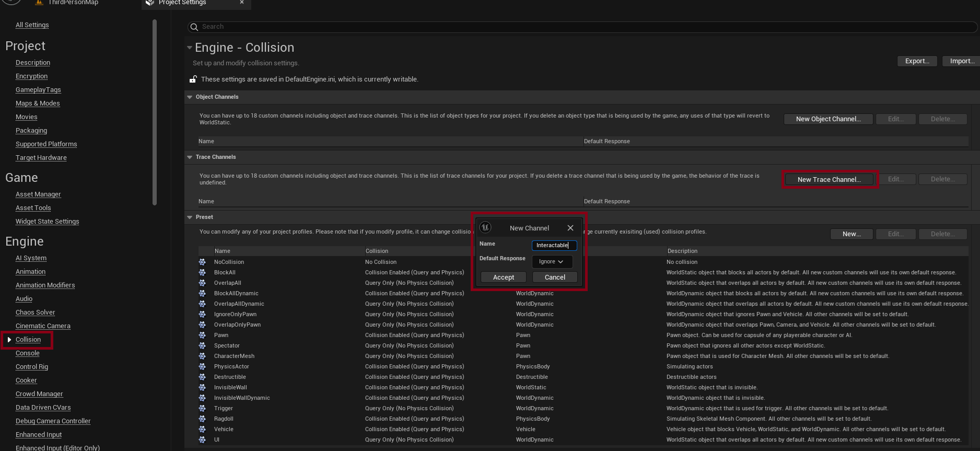Open the Default Response dropdown
Viewport: 980px width, 451px height.
tap(552, 261)
